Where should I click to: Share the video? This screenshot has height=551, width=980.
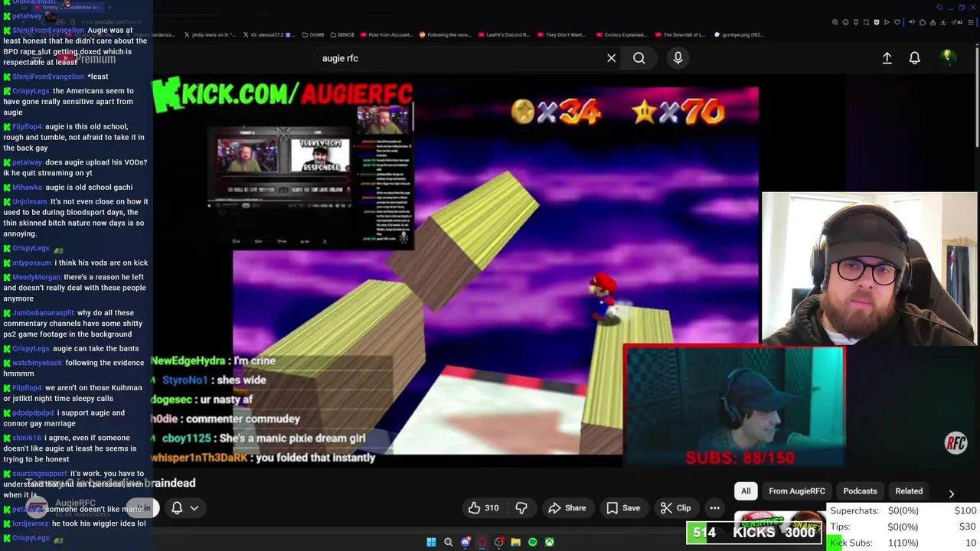tap(567, 508)
